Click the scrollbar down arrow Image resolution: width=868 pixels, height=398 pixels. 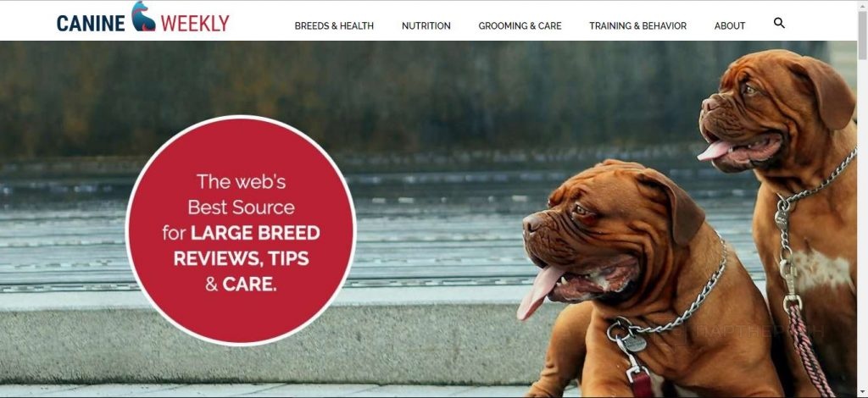coord(862,392)
